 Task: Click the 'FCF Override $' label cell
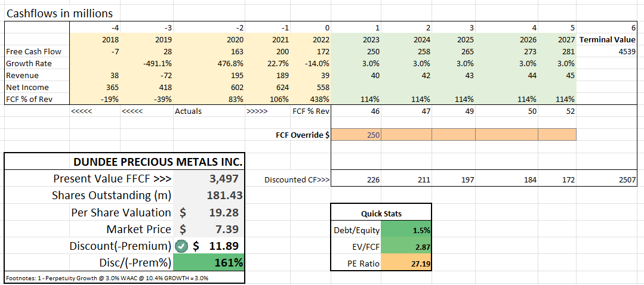[x=302, y=135]
